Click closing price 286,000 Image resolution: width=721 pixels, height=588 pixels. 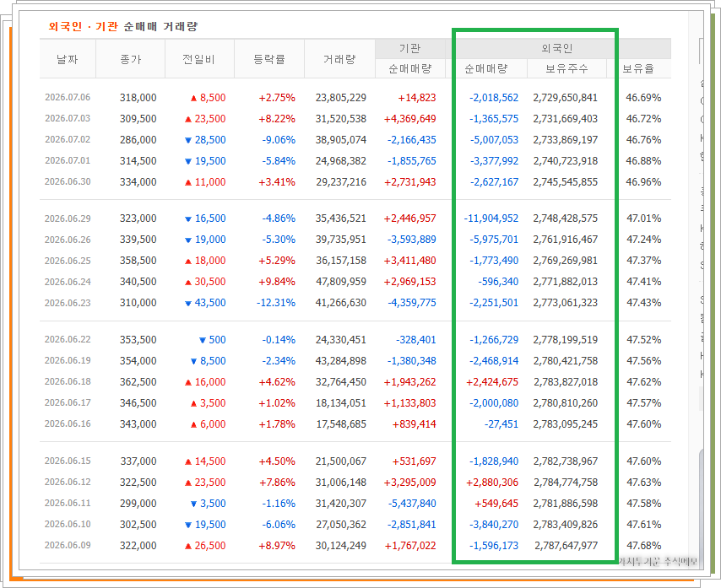coord(138,140)
